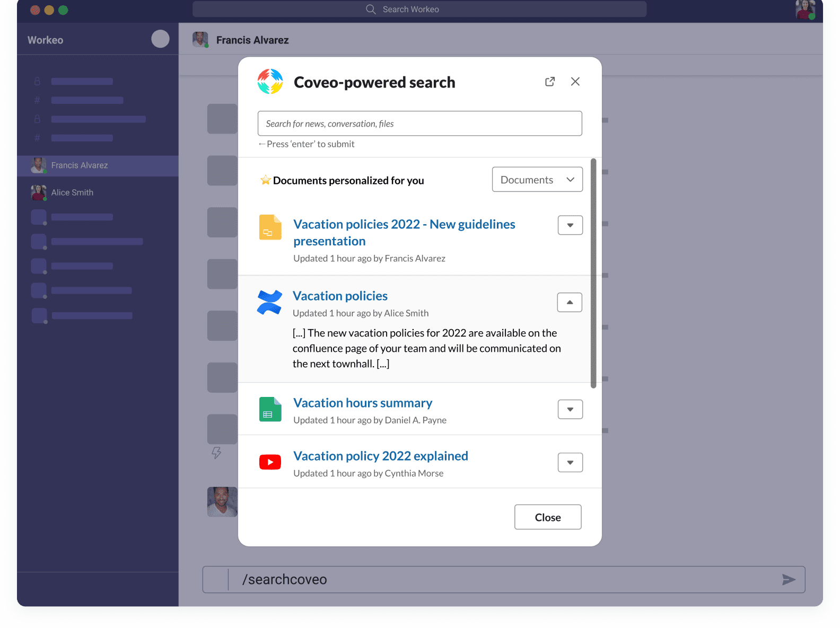The height and width of the screenshot is (628, 840).
Task: Click the Search Workeo bar at top
Action: coord(419,9)
